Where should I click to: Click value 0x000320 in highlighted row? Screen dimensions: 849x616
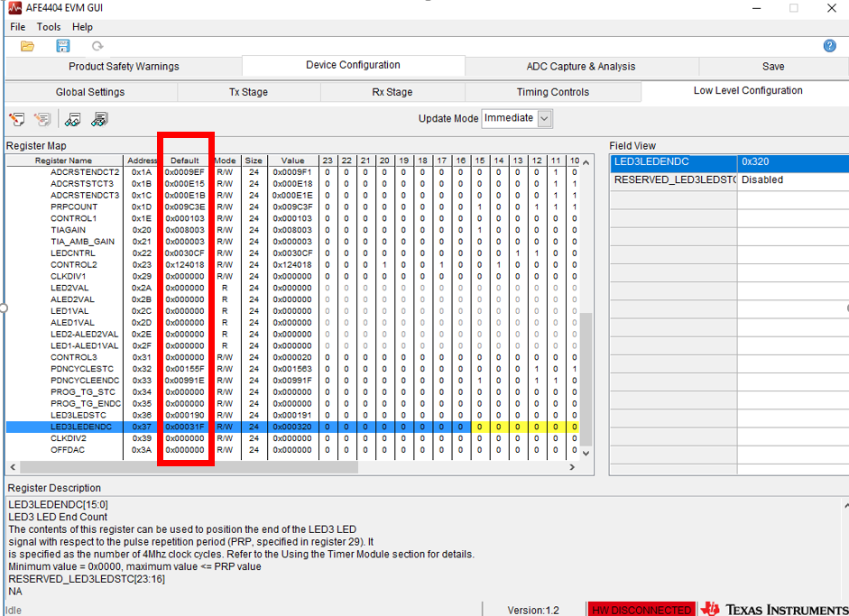292,428
